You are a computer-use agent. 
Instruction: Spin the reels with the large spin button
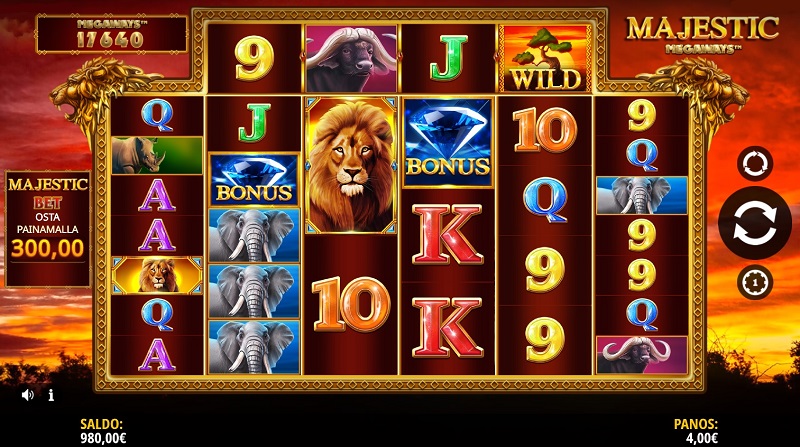(755, 223)
